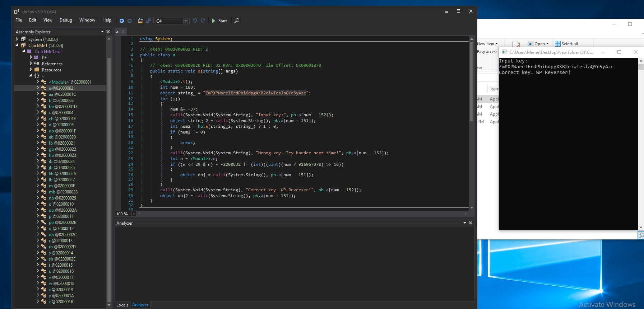Switch to the Analyzer tab at bottom
The height and width of the screenshot is (309, 644).
pyautogui.click(x=140, y=305)
